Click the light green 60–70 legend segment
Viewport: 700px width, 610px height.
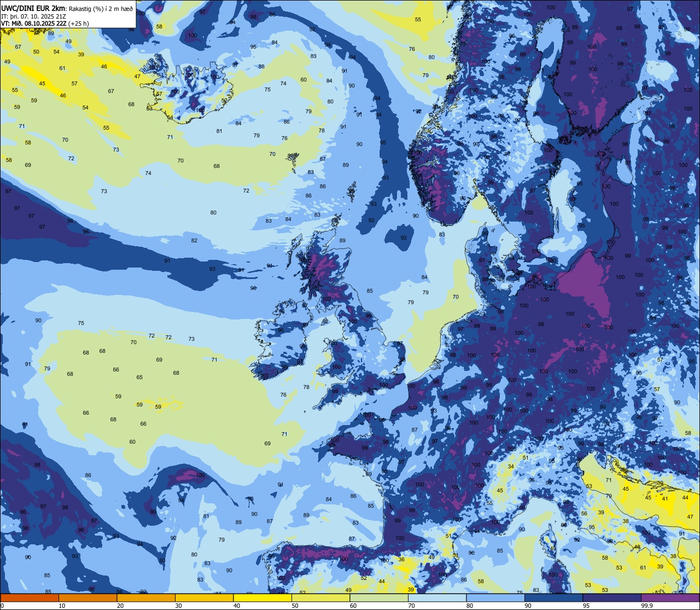[x=379, y=597]
